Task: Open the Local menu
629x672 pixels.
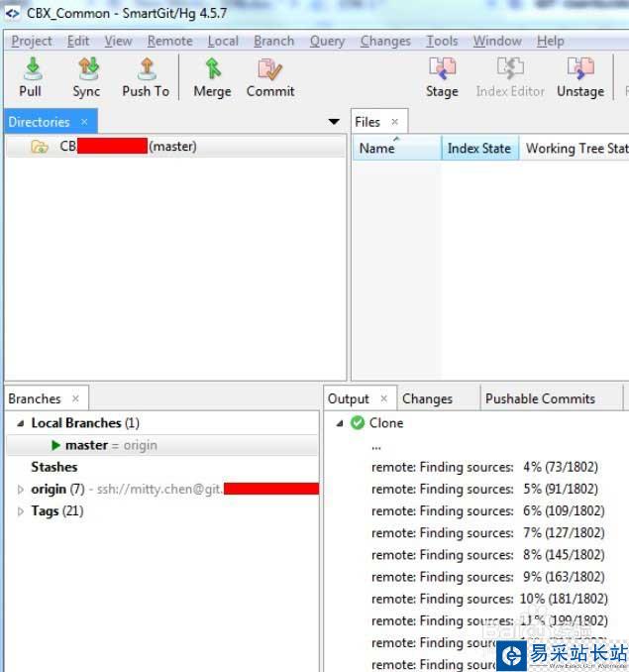Action: 223,42
